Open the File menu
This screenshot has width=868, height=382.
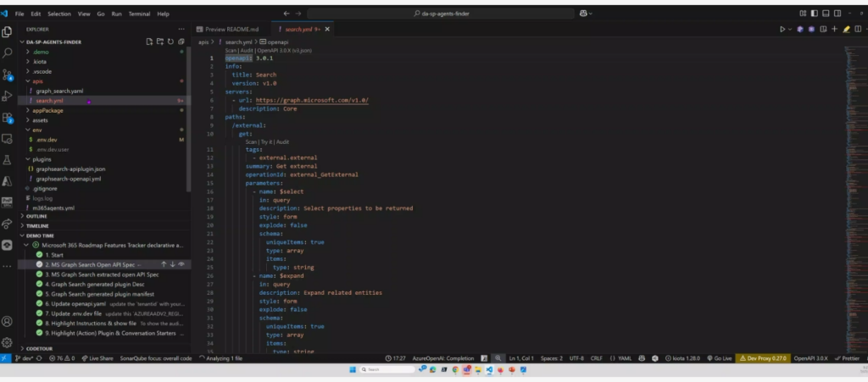(19, 14)
